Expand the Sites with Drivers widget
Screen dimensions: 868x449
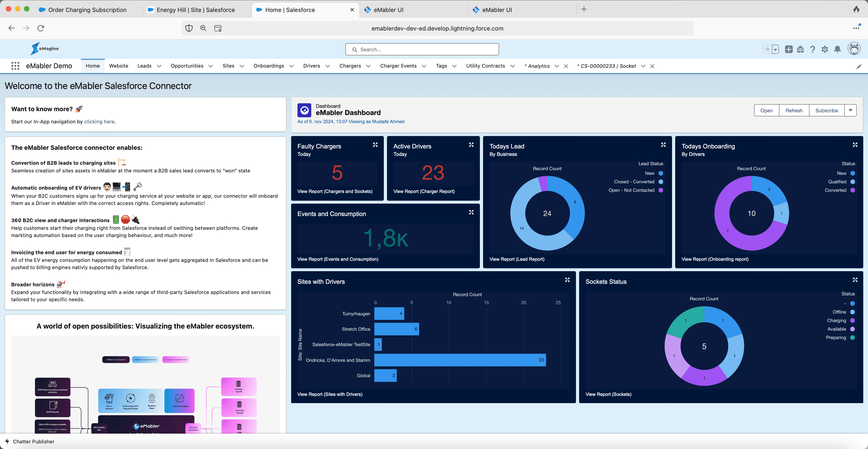point(567,280)
